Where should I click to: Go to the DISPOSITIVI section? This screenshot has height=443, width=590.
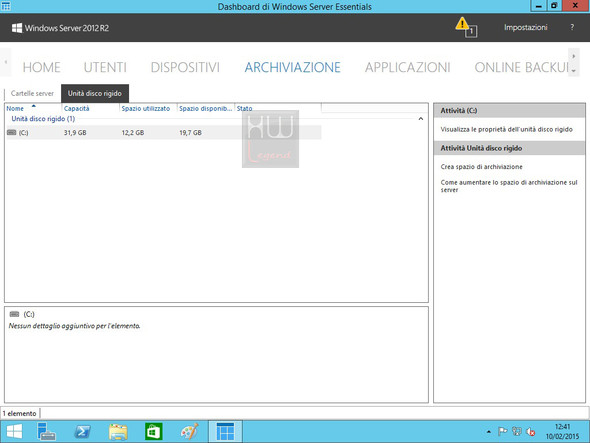point(185,67)
